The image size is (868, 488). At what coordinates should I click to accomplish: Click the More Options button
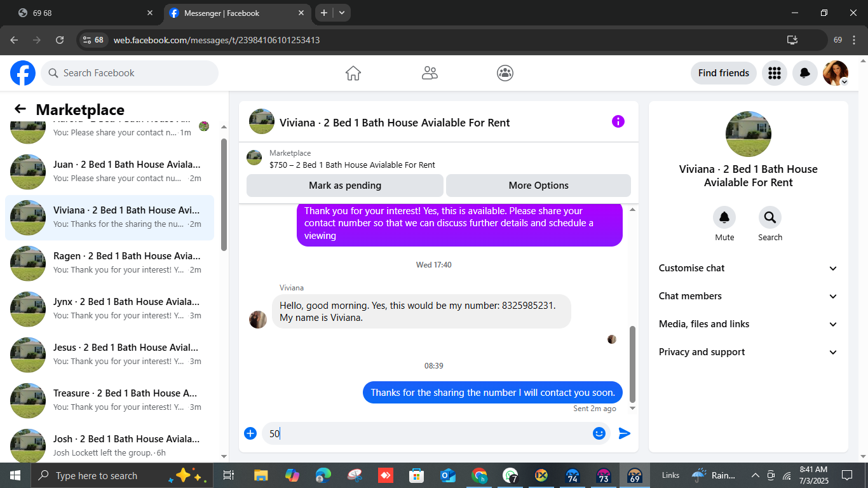click(x=538, y=186)
